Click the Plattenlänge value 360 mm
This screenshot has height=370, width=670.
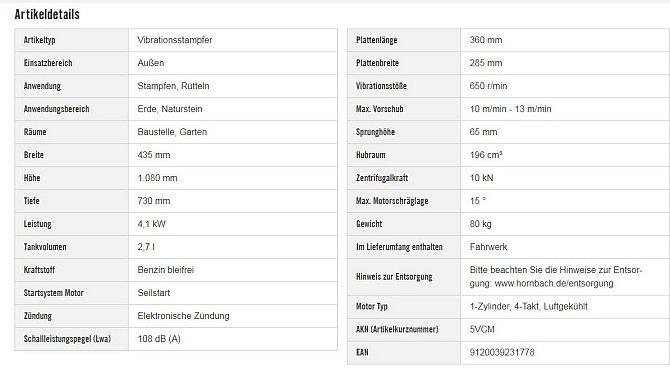tap(486, 40)
